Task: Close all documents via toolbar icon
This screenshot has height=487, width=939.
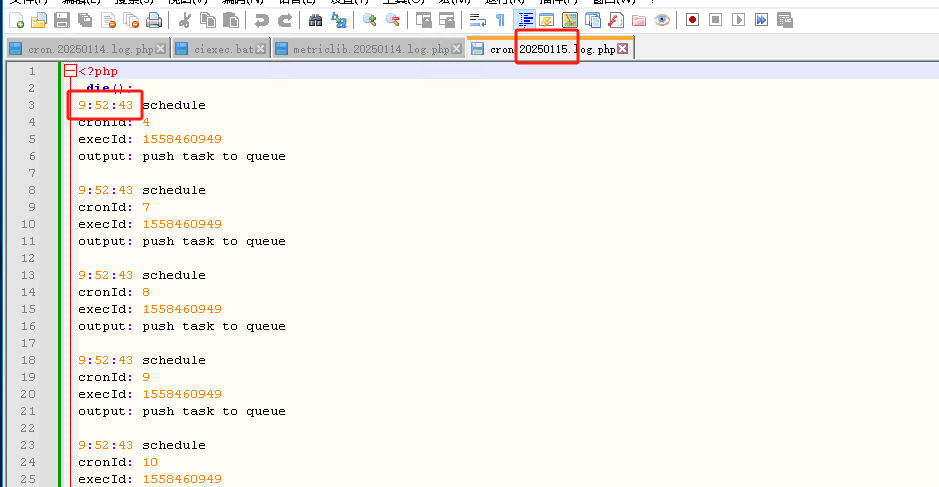Action: pos(131,20)
